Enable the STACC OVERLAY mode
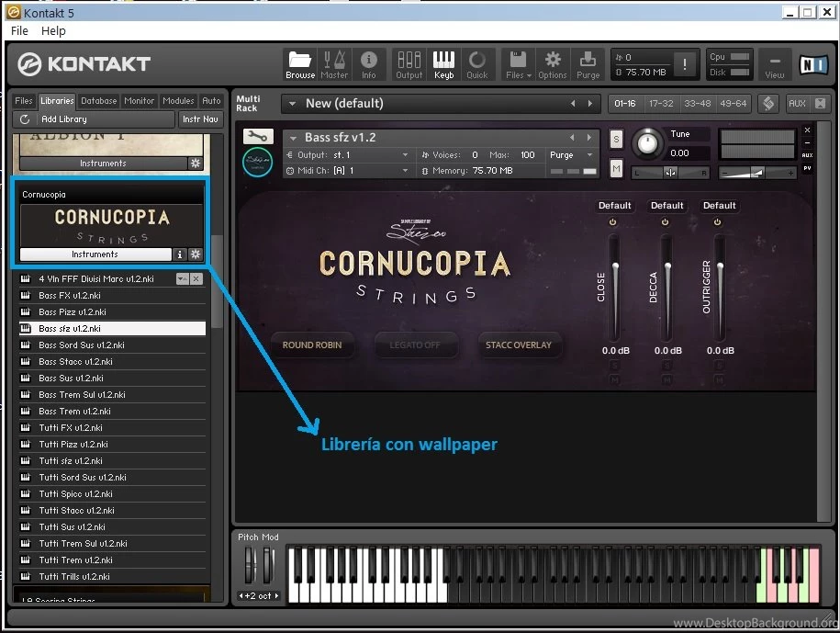Screen dimensions: 840x633 pyautogui.click(x=519, y=345)
